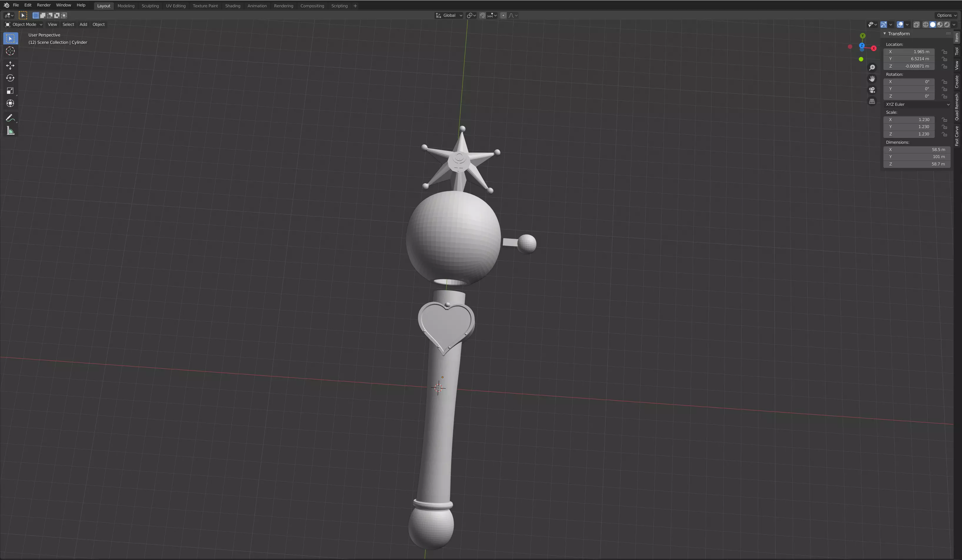Open the Quad Remesh sidebar tab
962x560 pixels.
pyautogui.click(x=957, y=107)
